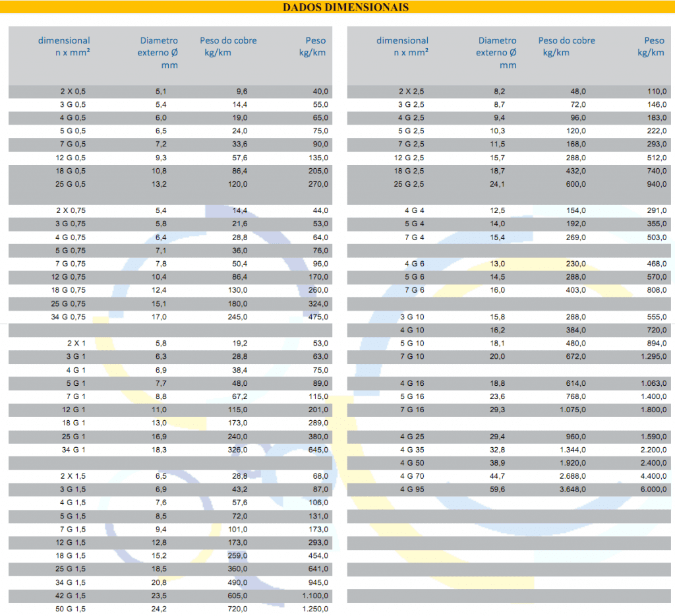
Task: Select the '42 G 1,5' cell
Action: [x=70, y=596]
